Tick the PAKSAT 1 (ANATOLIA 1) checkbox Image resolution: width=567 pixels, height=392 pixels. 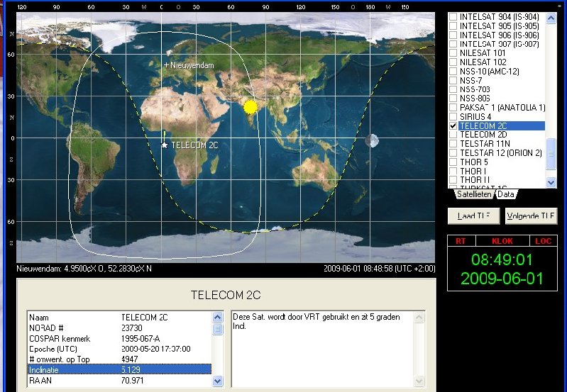(453, 107)
